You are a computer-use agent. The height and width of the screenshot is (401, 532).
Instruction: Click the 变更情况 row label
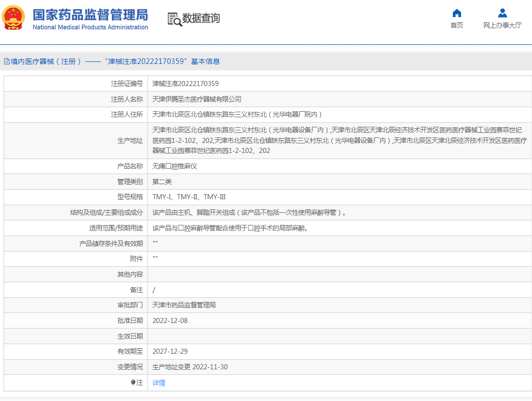point(130,367)
